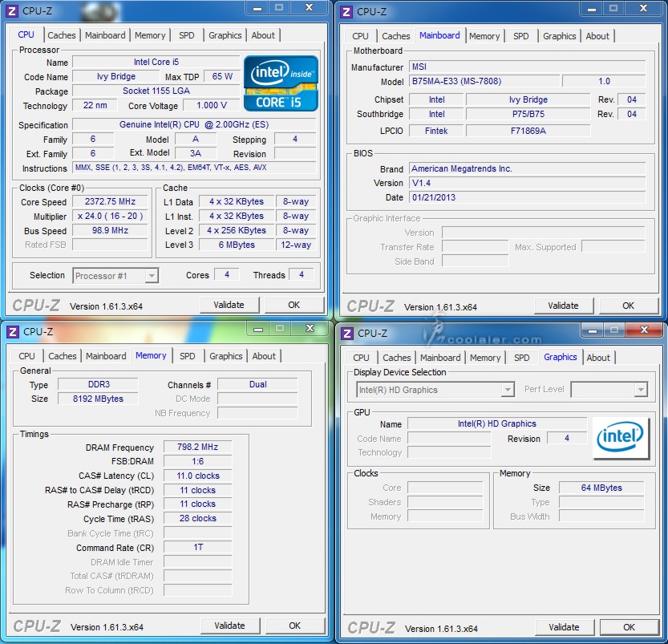The height and width of the screenshot is (644, 668).
Task: Click the GPU Revision value '4'
Action: click(567, 438)
